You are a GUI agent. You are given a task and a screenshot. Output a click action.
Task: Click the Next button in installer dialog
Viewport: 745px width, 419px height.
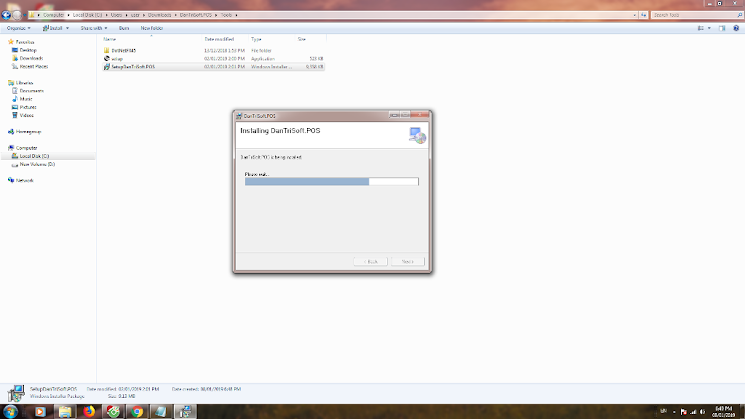408,262
